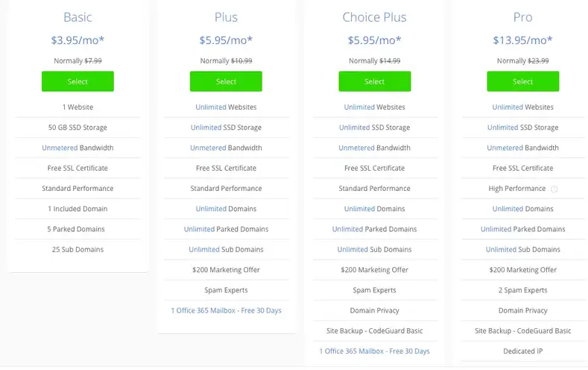Click the Plus plan $5.95/mo price

pos(226,40)
